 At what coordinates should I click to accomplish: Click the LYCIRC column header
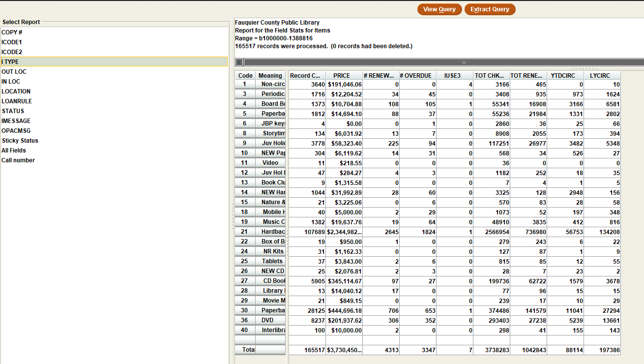click(x=601, y=76)
